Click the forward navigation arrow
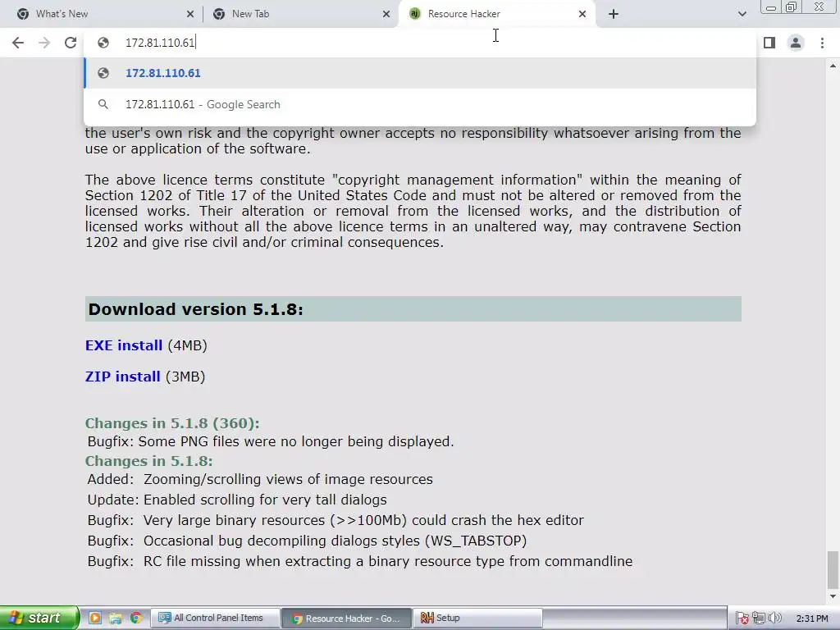 44,43
